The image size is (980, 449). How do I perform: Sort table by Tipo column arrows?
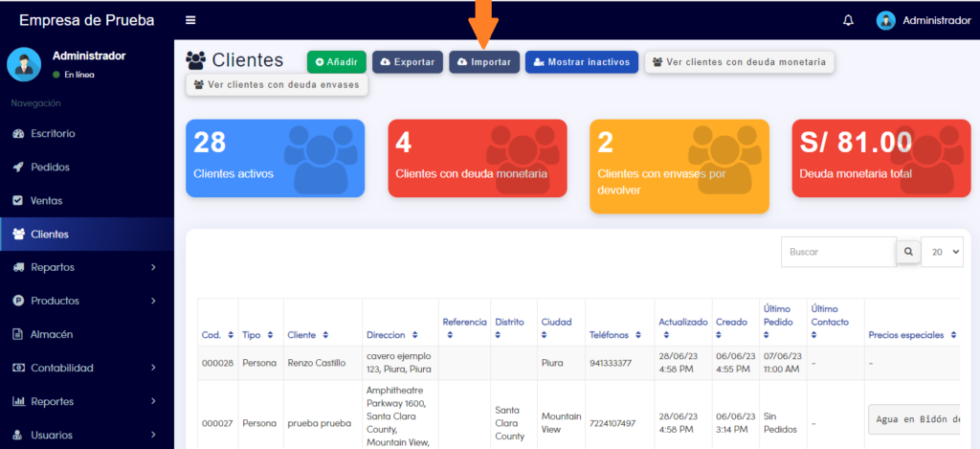pyautogui.click(x=270, y=335)
